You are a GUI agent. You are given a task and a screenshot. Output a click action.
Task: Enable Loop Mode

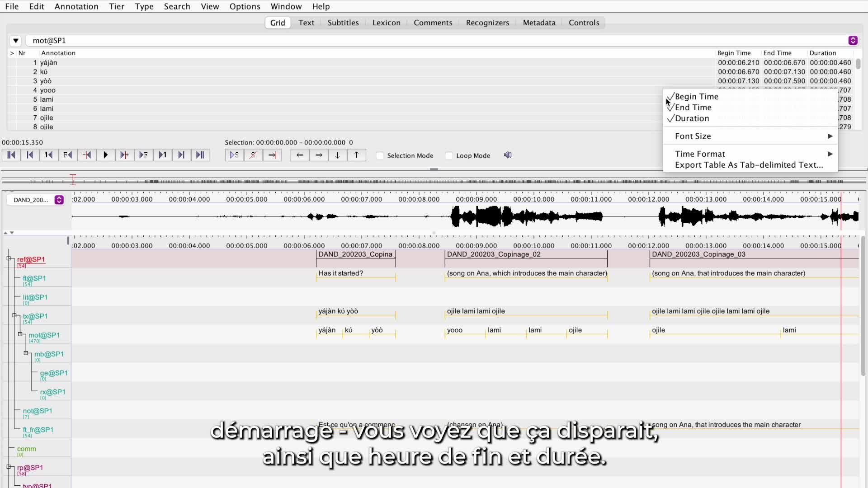pos(448,155)
